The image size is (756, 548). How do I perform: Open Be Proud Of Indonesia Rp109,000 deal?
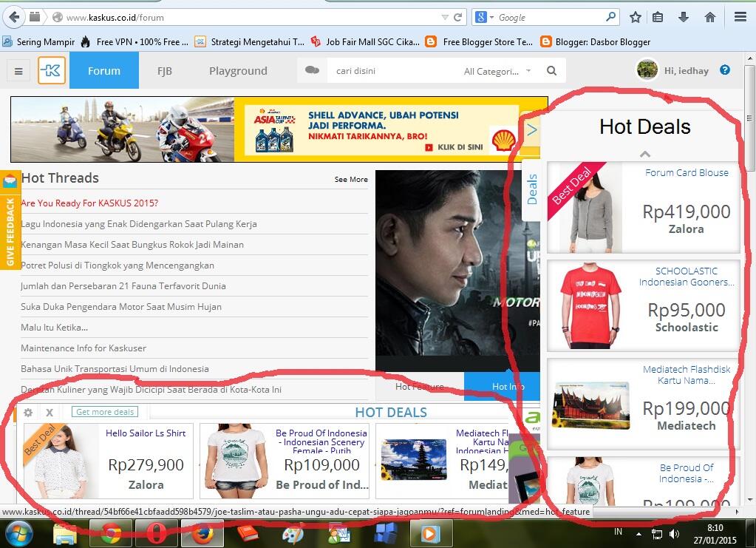pyautogui.click(x=285, y=461)
